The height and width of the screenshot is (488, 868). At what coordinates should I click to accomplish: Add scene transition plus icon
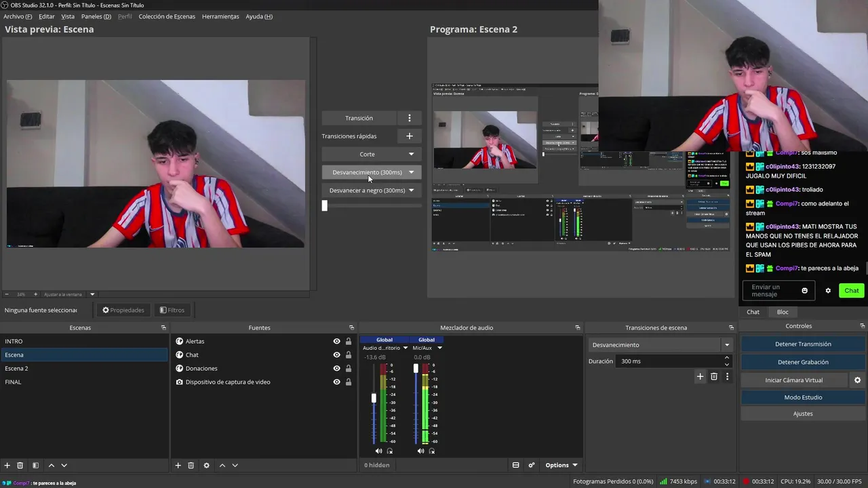[x=700, y=376]
